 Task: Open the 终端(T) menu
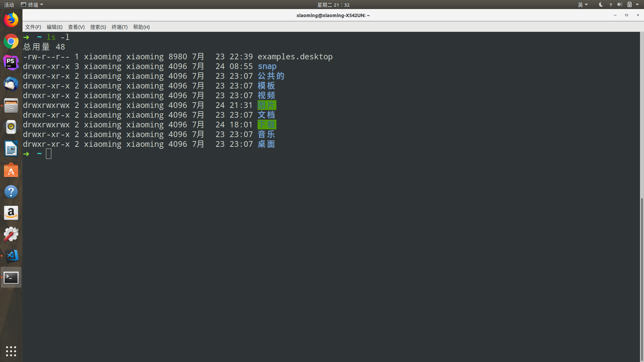pyautogui.click(x=120, y=27)
